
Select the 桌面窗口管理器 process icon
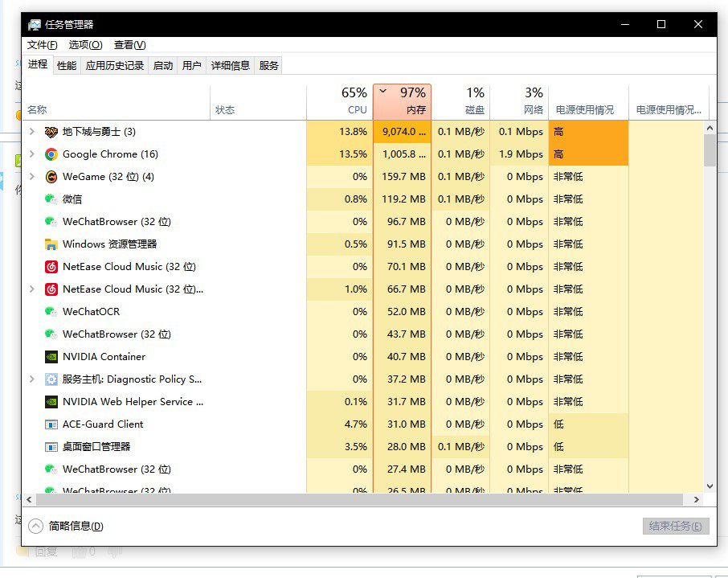point(51,447)
